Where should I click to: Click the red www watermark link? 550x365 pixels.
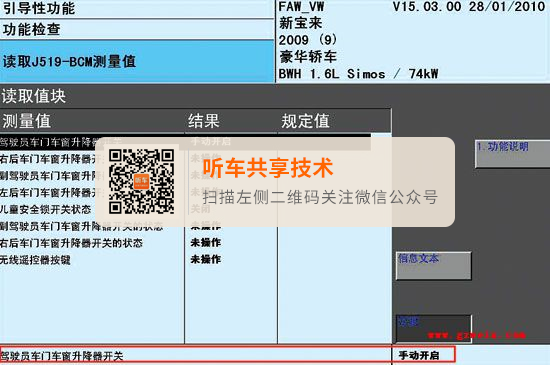coord(477,335)
